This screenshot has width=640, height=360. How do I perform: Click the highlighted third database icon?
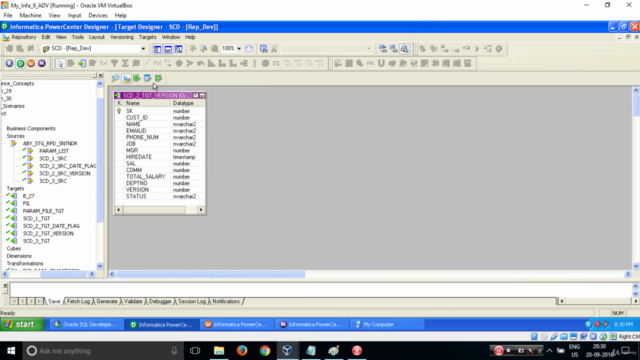click(x=404, y=49)
